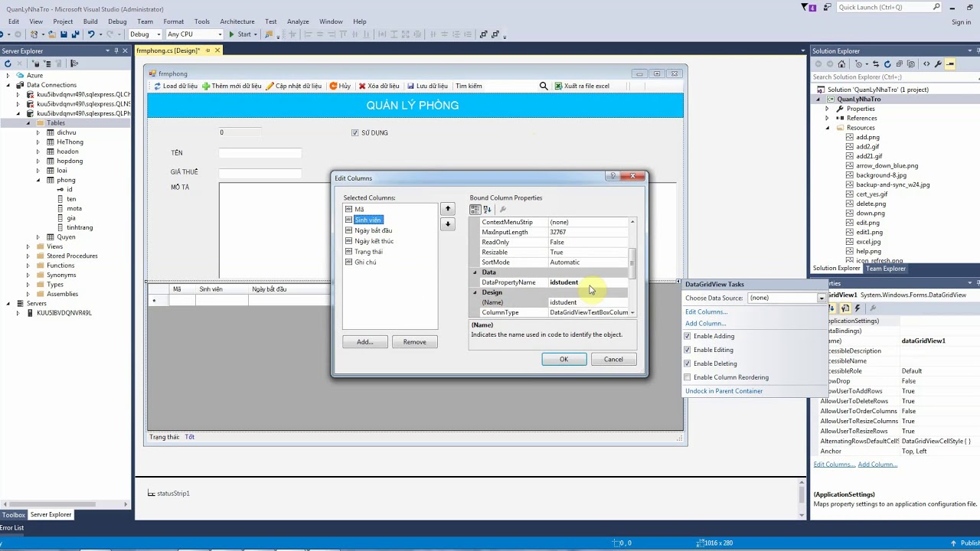Move selected column up in Edit Columns
Viewport: 980px width, 551px height.
coord(448,208)
